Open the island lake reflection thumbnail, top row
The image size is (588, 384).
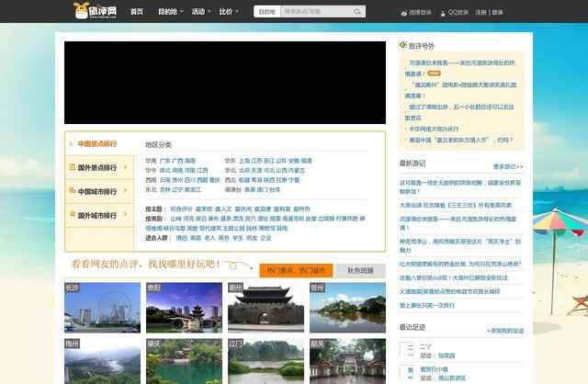coord(347,308)
